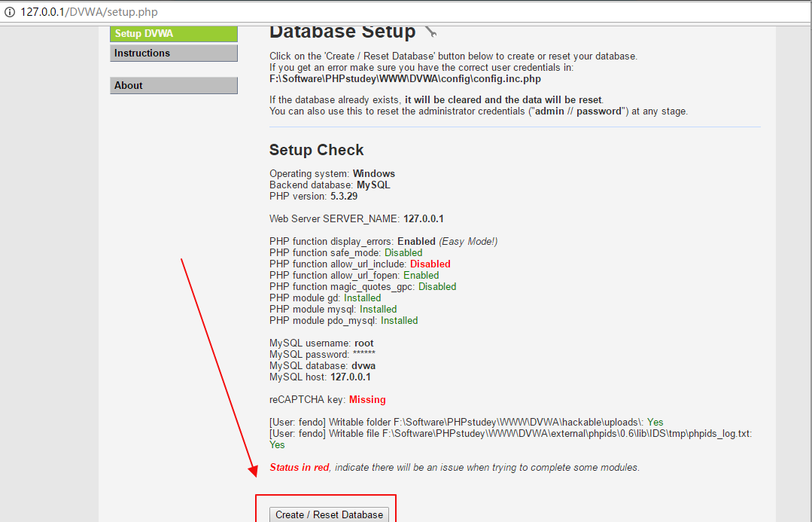Click the allow_url_fopen Enabled status

(x=421, y=276)
